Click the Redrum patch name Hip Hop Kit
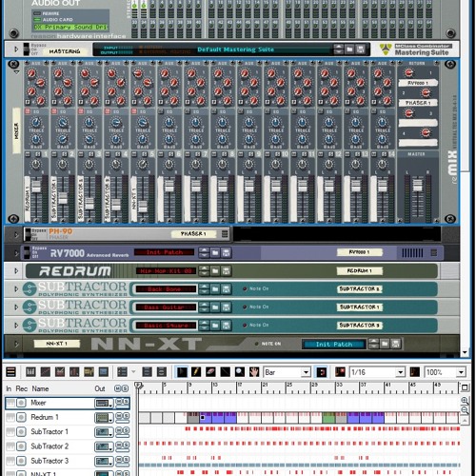 click(x=166, y=271)
